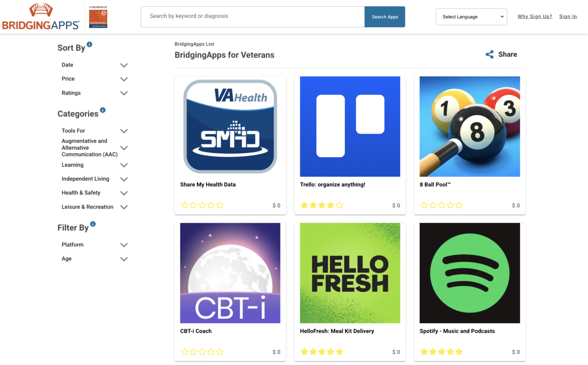
Task: Click the Filter By info icon
Action: coord(93,224)
